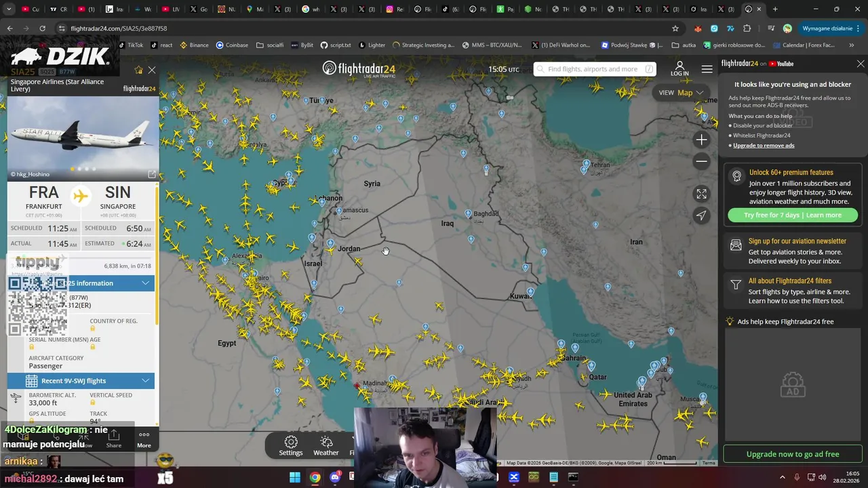Open the Windows Start menu

(295, 477)
